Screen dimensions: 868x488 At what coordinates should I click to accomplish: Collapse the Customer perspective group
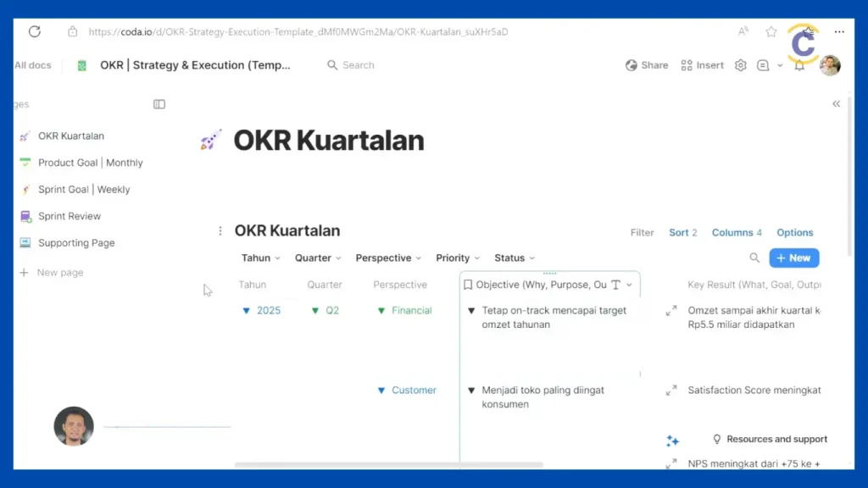click(381, 391)
